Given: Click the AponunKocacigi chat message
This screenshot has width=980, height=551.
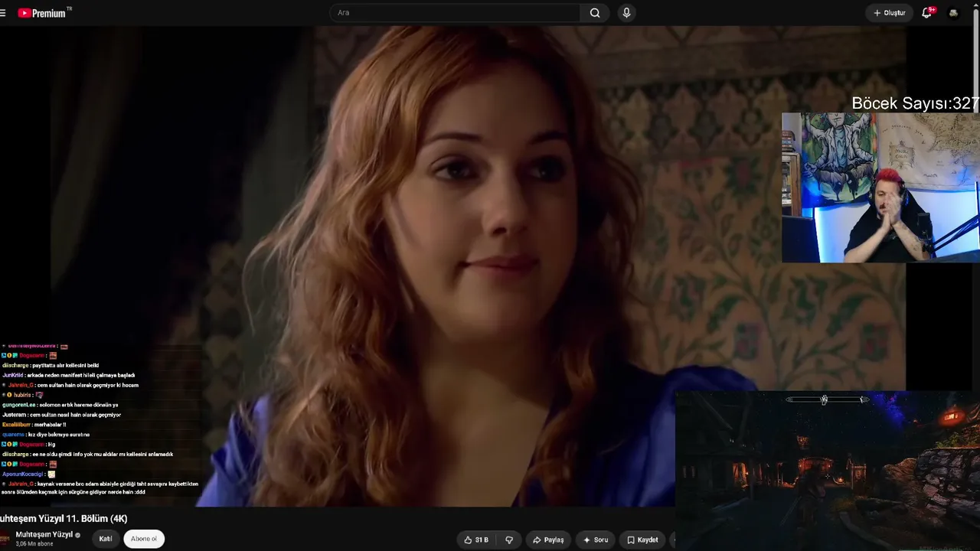Looking at the screenshot, I should click(x=29, y=474).
